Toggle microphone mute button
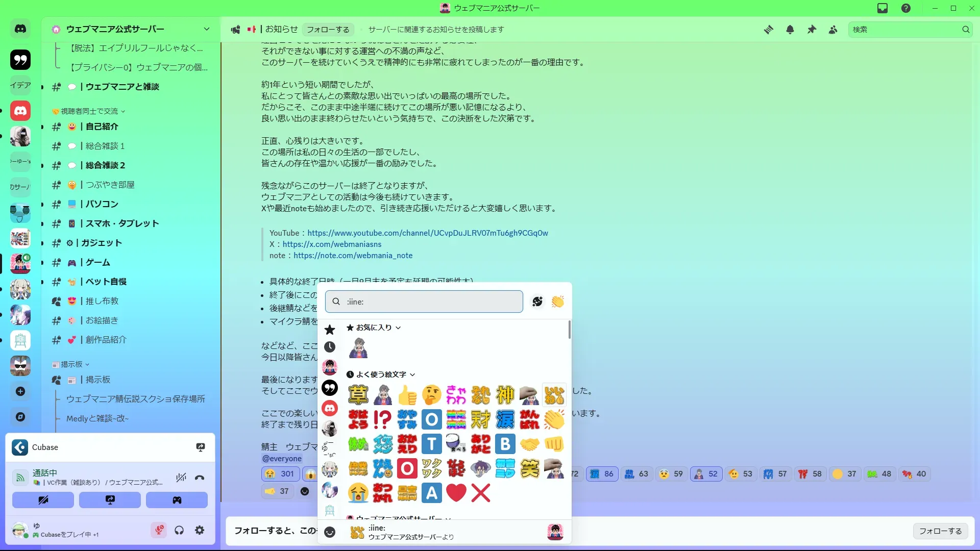Viewport: 980px width, 551px height. click(x=159, y=531)
